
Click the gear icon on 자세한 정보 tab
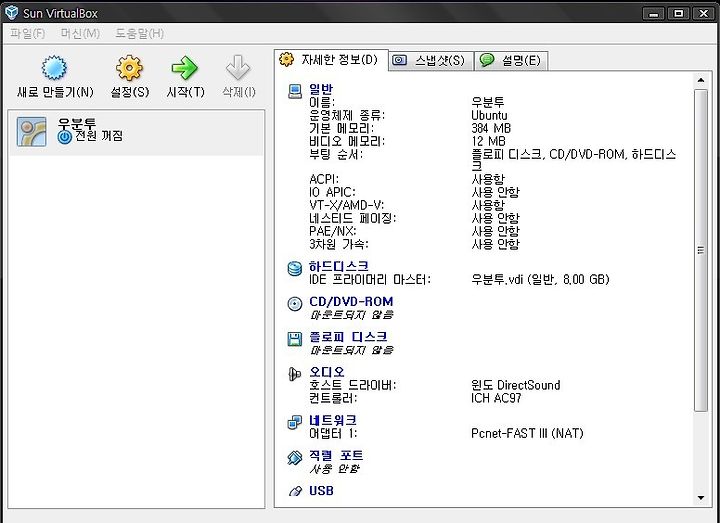tap(287, 59)
